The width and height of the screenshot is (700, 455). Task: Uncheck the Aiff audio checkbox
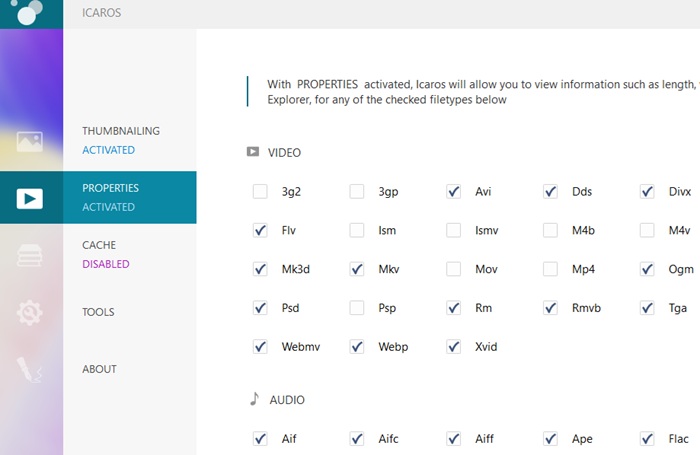[x=454, y=439]
